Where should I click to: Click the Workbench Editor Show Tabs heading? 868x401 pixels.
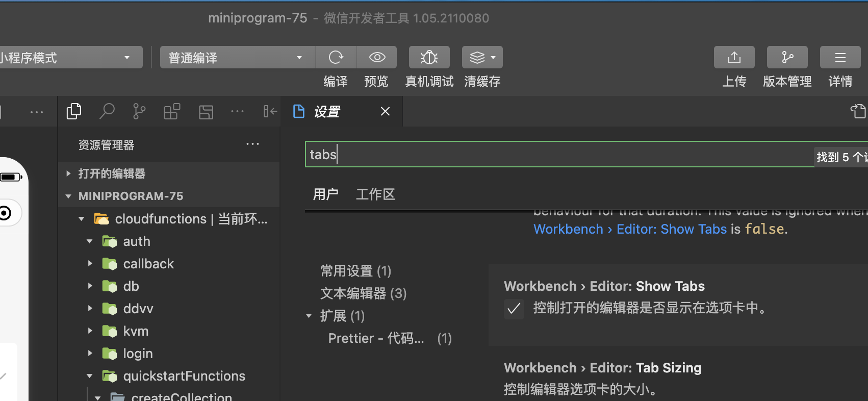(604, 286)
